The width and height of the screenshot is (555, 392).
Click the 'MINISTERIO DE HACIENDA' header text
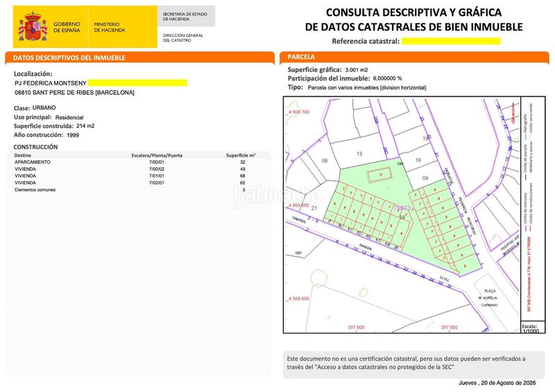(110, 27)
